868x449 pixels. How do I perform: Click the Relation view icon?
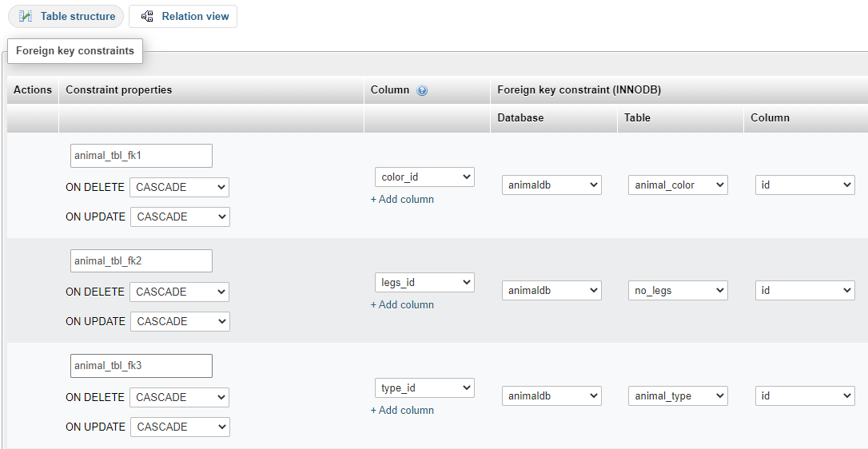click(147, 17)
